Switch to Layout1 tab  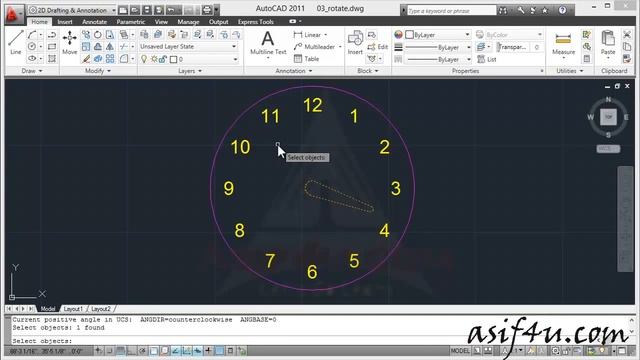73,309
